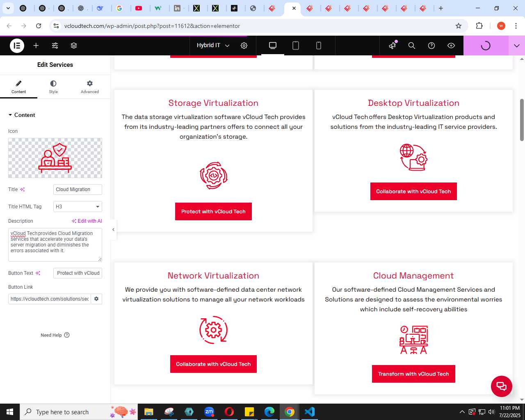Viewport: 525px width, 420px height.
Task: Click the Cloud Management workspace icon
Action: 413,340
